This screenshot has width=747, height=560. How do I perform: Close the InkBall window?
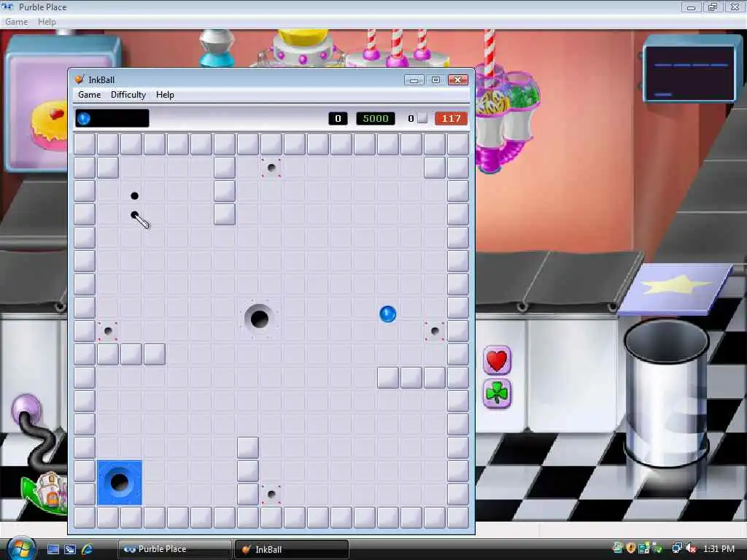tap(458, 80)
